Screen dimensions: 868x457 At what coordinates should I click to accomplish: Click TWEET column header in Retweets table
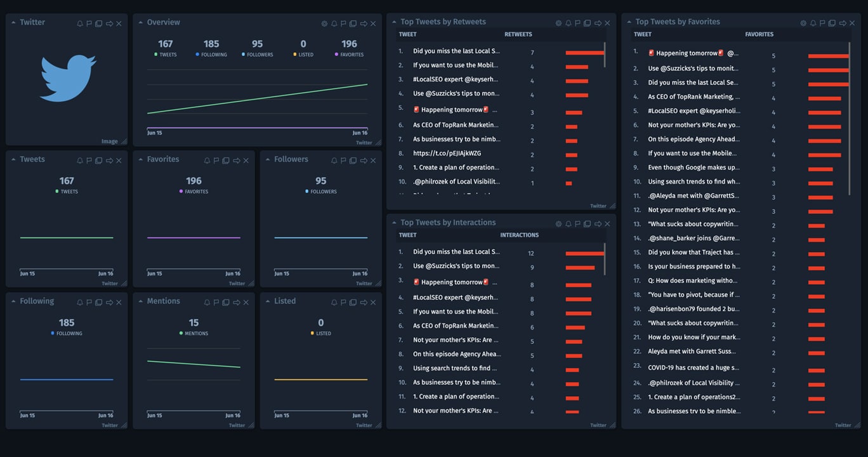pyautogui.click(x=407, y=34)
